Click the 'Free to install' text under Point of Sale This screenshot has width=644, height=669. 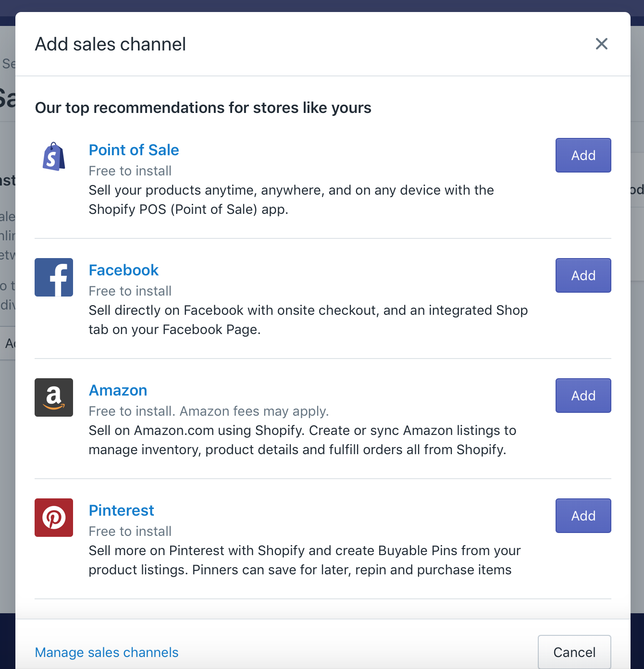point(130,171)
